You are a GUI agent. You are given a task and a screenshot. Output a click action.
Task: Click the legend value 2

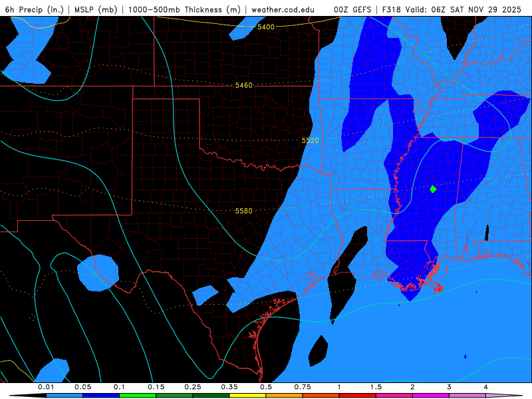(x=412, y=387)
